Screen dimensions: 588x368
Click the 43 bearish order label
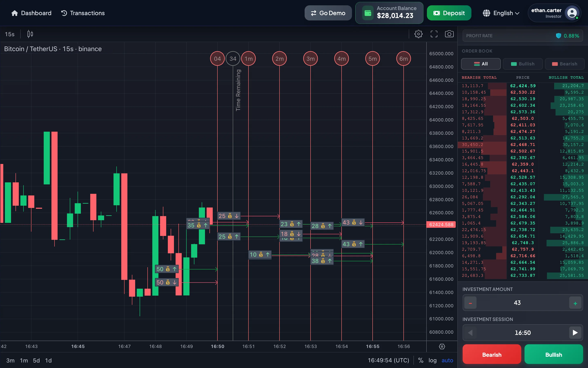[353, 222]
